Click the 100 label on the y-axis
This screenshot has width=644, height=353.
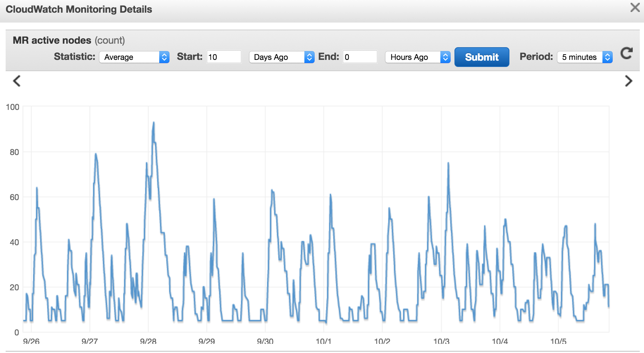(x=13, y=107)
